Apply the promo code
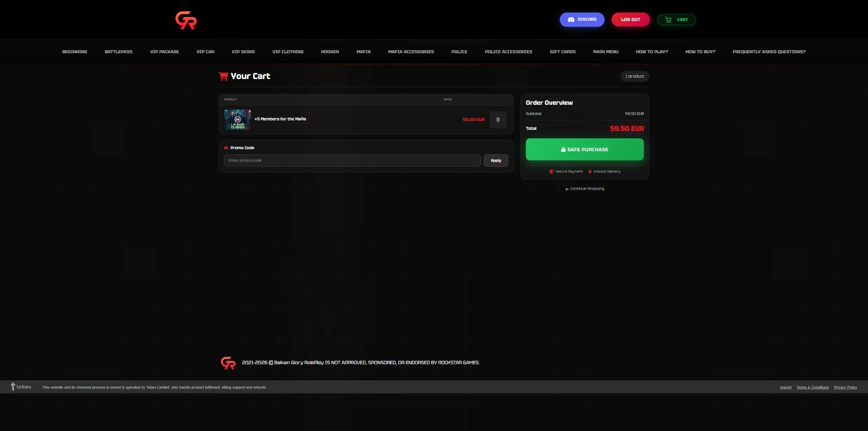 point(496,161)
